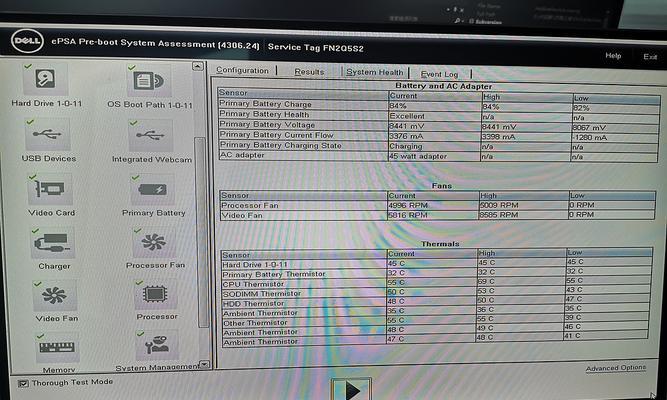Open the Event Log tab

tap(439, 74)
